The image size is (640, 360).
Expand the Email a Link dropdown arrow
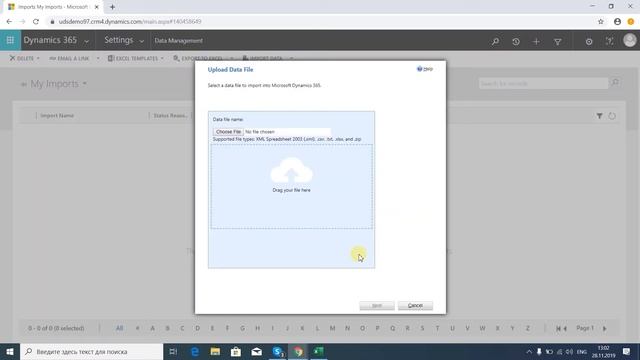[98, 58]
